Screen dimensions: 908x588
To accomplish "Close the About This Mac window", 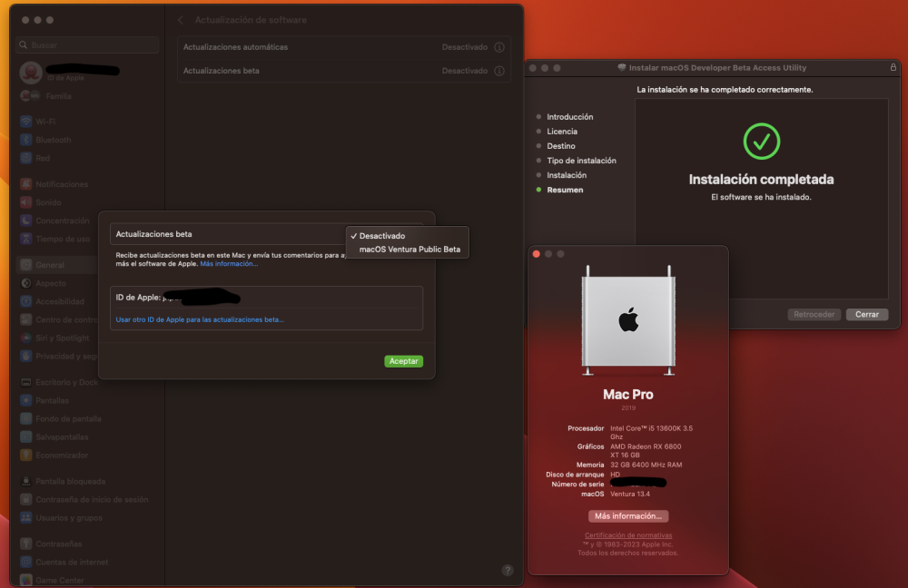I will point(537,254).
